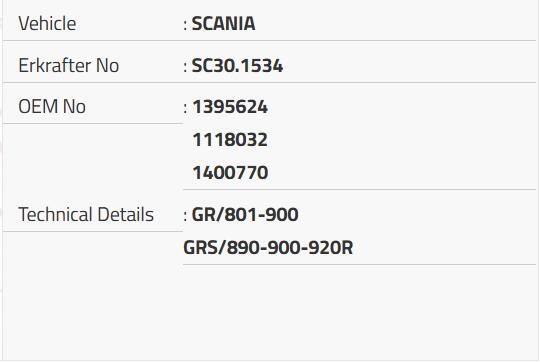Image resolution: width=540 pixels, height=363 pixels.
Task: Click the Vehicle label
Action: tap(47, 23)
